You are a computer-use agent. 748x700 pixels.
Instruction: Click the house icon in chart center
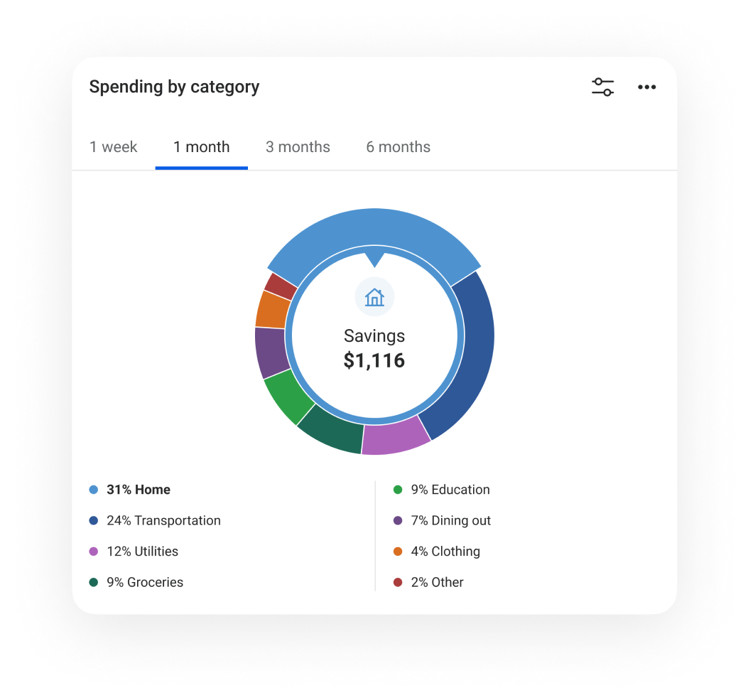pyautogui.click(x=374, y=297)
